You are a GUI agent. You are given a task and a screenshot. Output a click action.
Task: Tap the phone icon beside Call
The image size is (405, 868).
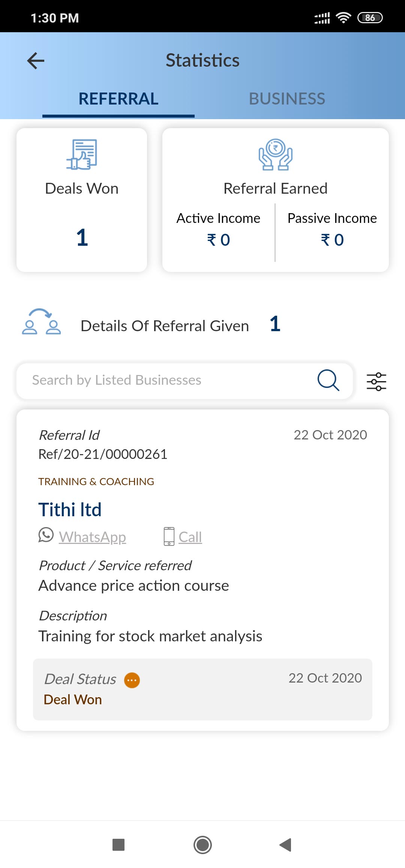click(169, 536)
